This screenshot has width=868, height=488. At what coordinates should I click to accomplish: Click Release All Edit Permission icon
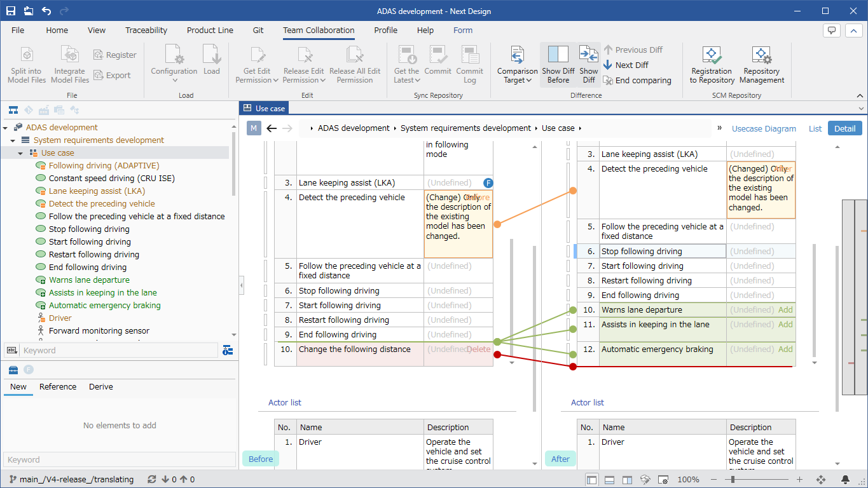tap(355, 55)
